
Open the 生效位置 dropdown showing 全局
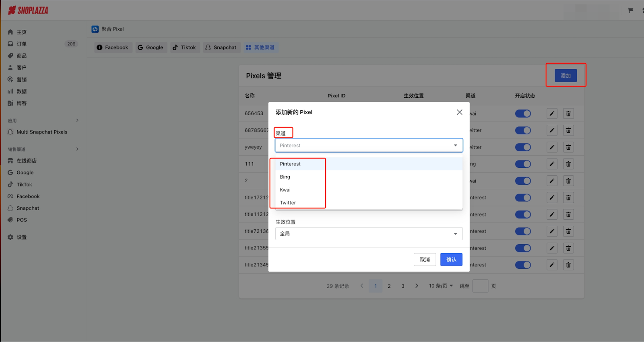click(369, 234)
